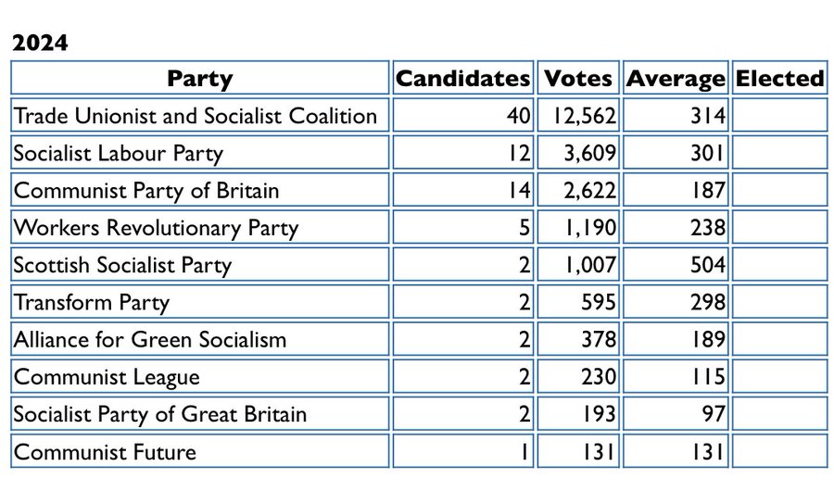The width and height of the screenshot is (834, 504).
Task: Select the Communist Party of Britain cell
Action: [x=200, y=190]
